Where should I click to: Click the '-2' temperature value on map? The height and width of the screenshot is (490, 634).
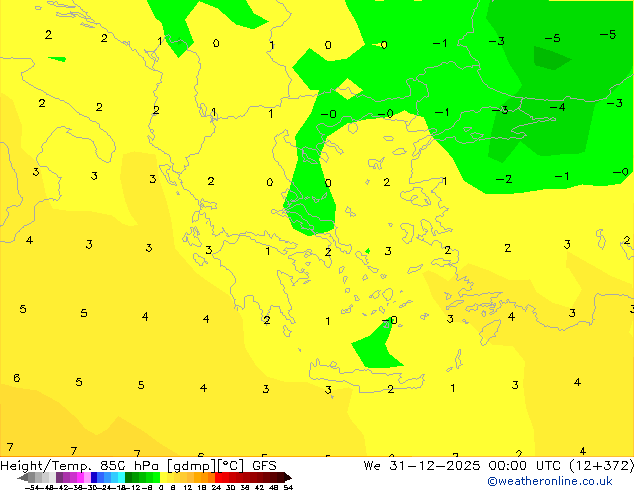click(x=504, y=179)
